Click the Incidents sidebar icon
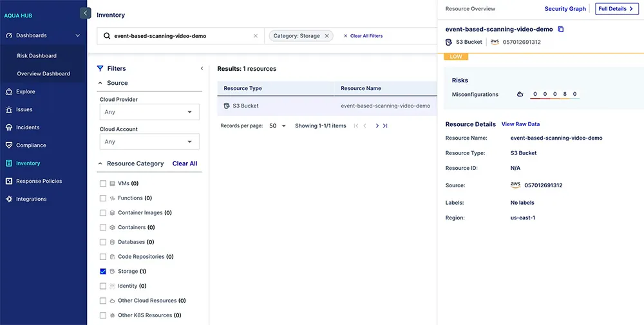This screenshot has height=325, width=644. point(9,127)
